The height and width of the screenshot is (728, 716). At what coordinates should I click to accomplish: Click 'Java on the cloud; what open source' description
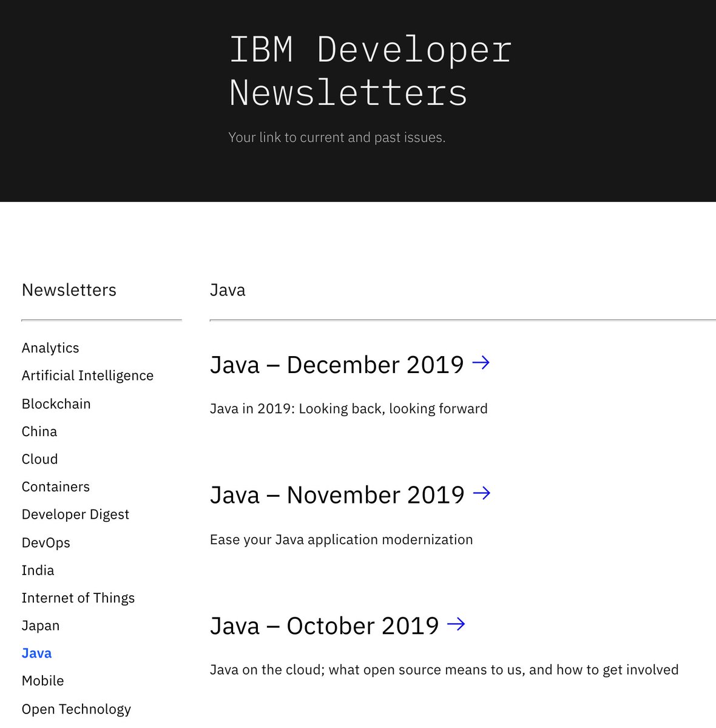(444, 670)
